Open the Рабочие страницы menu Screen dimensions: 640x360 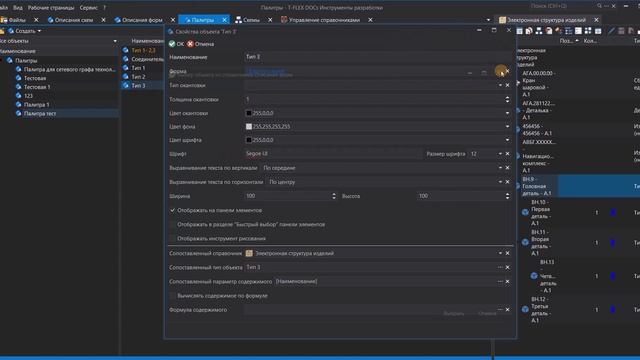coord(51,7)
